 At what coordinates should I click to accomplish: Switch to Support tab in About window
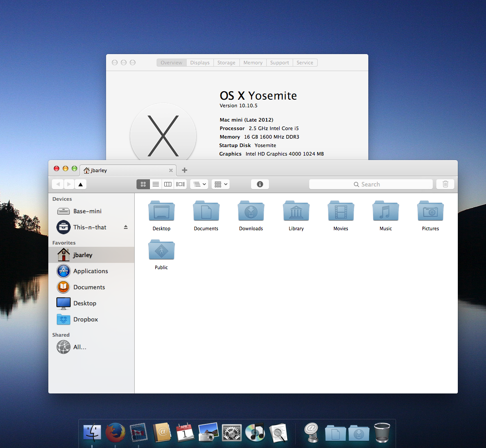[x=280, y=63]
